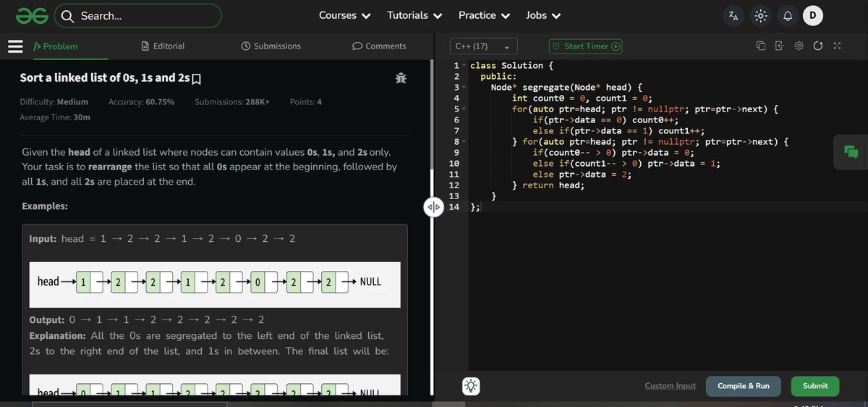
Task: Click the lightbulb hint icon
Action: click(x=471, y=386)
